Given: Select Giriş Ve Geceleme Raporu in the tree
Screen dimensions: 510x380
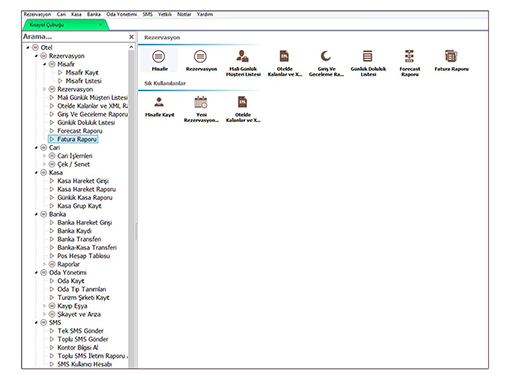Looking at the screenshot, I should [x=92, y=114].
